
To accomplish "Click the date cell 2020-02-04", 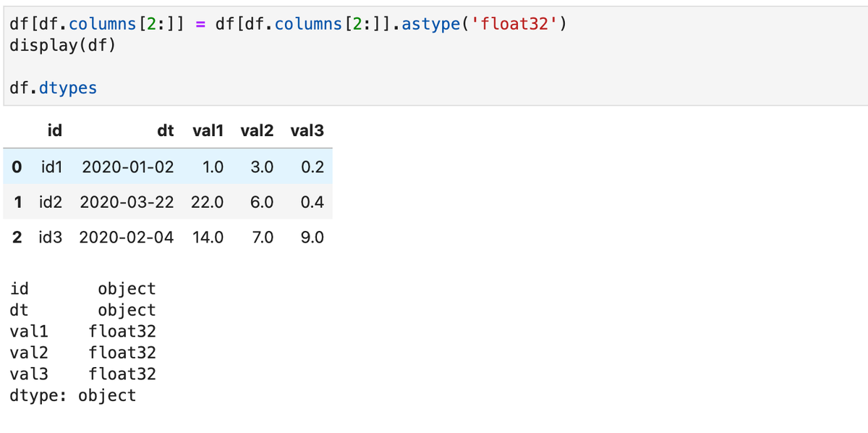I will tap(127, 237).
